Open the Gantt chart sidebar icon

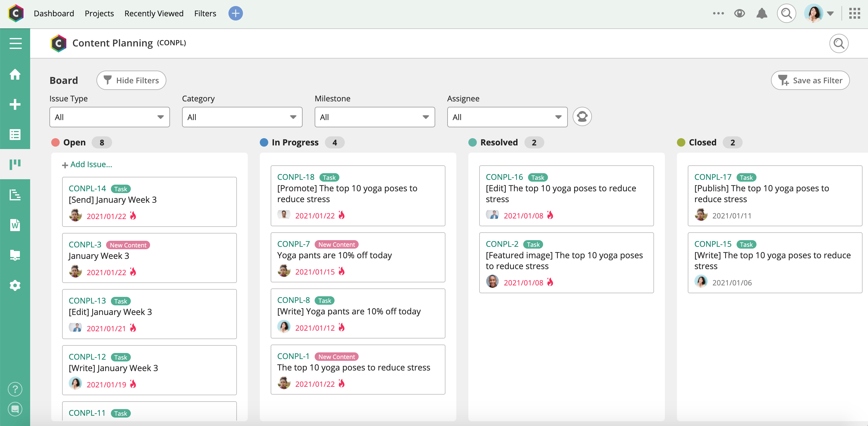click(x=15, y=195)
